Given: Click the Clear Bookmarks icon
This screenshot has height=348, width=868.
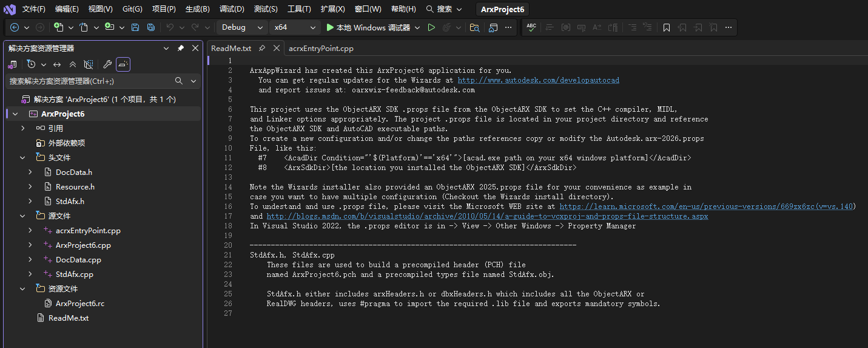Looking at the screenshot, I should point(713,27).
